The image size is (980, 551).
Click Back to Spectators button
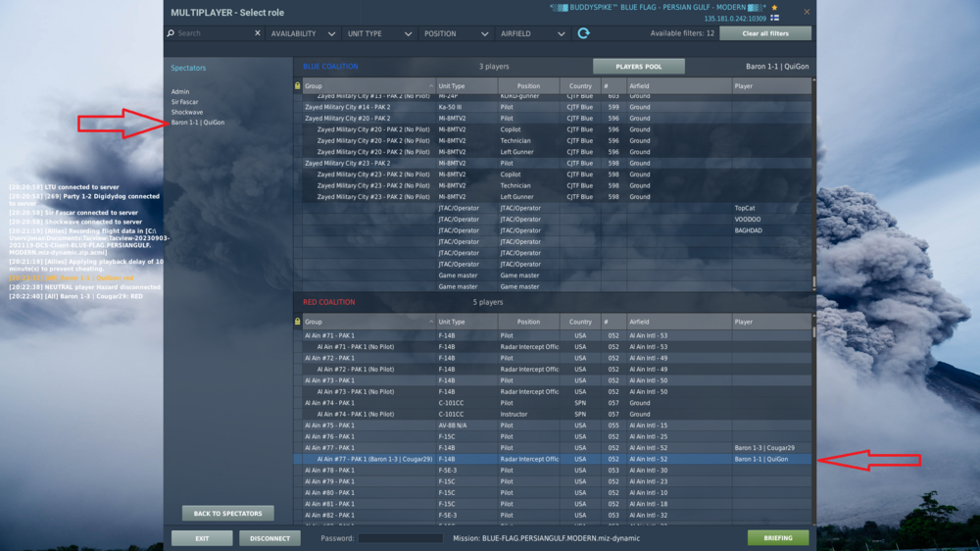227,514
